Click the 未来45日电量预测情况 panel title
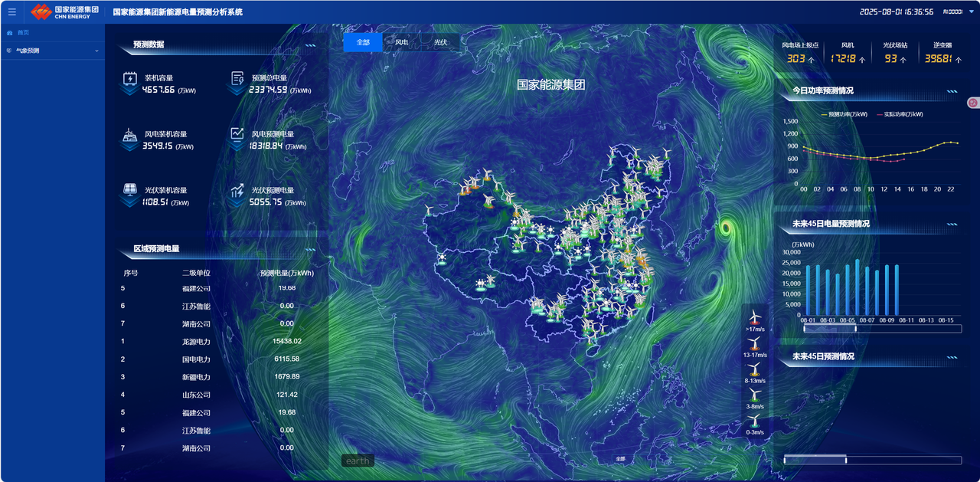This screenshot has width=980, height=482. 831,224
